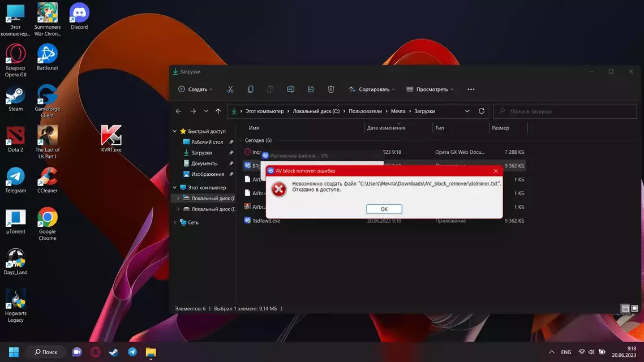Open Dota 2 desktop shortcut

coord(16,139)
